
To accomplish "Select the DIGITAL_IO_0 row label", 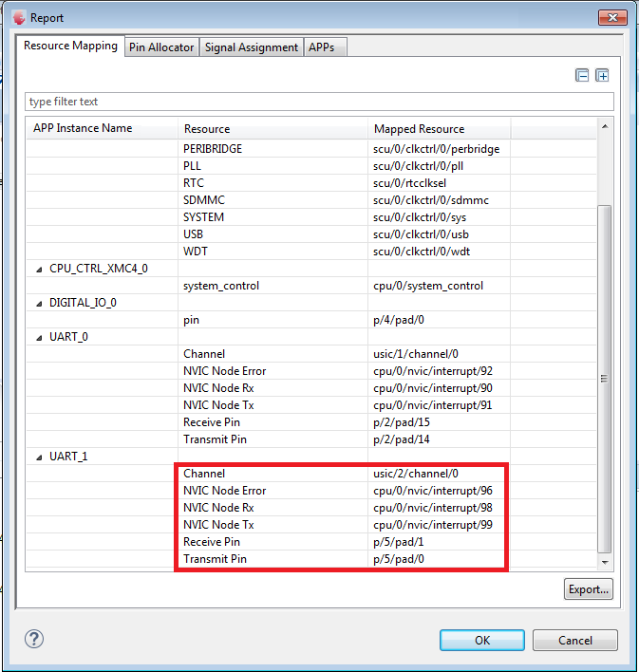I will pos(83,303).
